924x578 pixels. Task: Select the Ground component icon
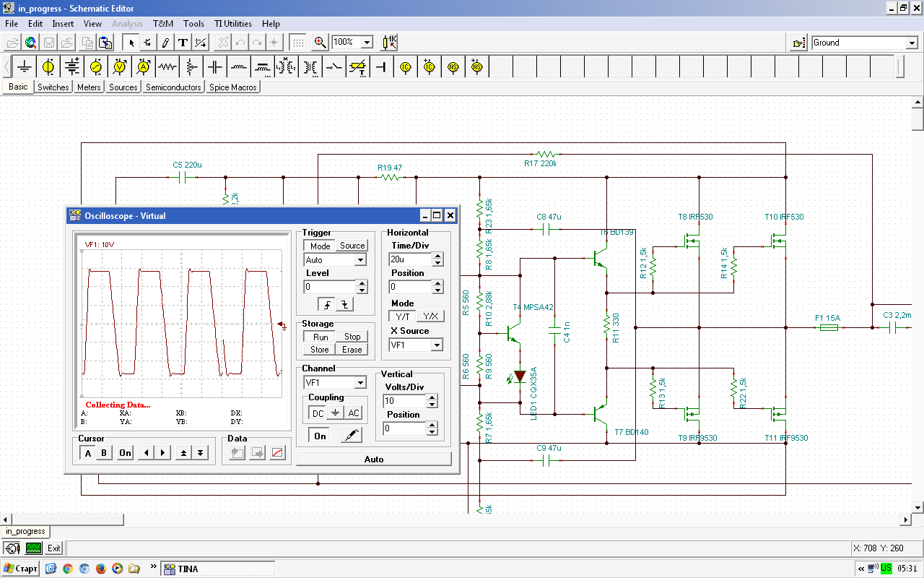(x=25, y=66)
